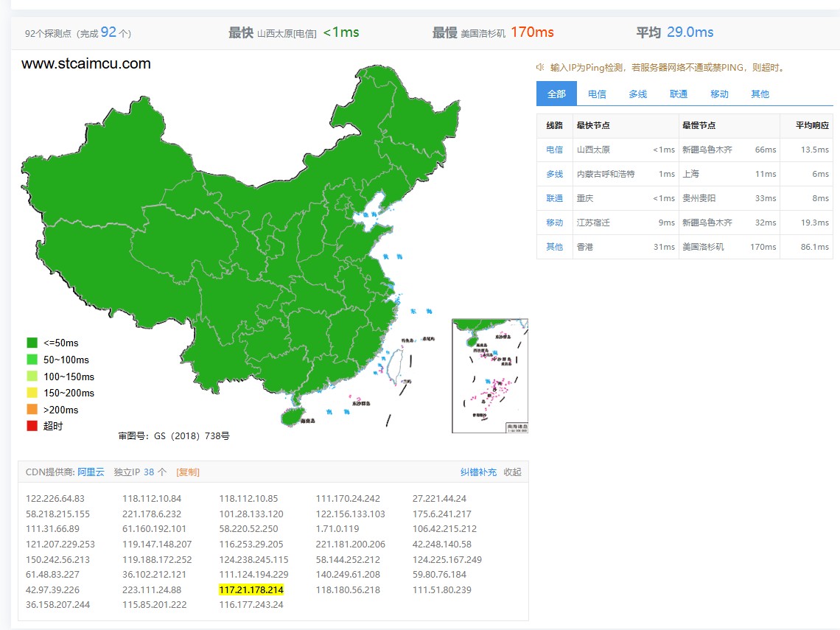Screen dimensions: 840x630
Task: Click the 29.0ms average summary value
Action: click(x=690, y=32)
